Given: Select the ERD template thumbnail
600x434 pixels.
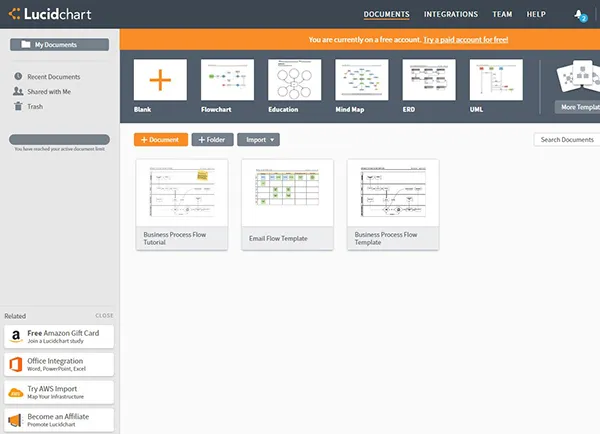Looking at the screenshot, I should [429, 80].
